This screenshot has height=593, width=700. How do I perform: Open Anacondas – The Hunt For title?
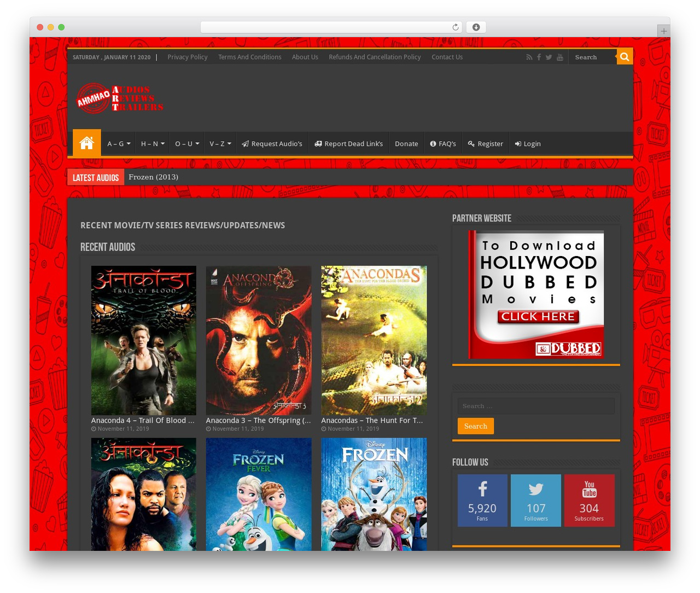pos(372,420)
